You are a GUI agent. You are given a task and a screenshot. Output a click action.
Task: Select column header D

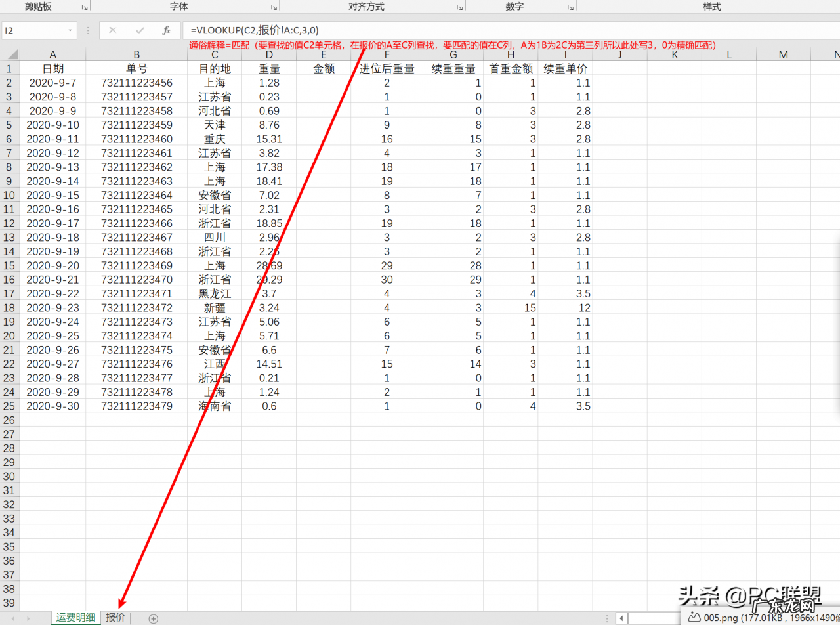[268, 54]
